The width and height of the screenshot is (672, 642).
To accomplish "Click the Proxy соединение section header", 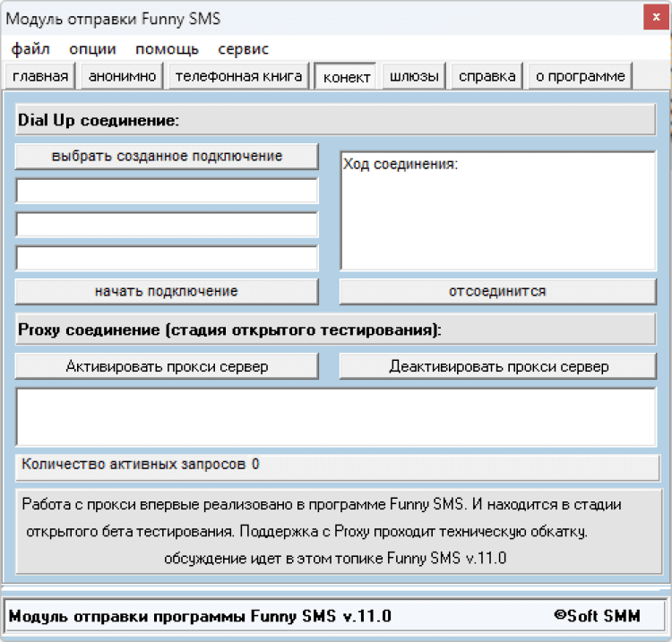I will (x=336, y=330).
